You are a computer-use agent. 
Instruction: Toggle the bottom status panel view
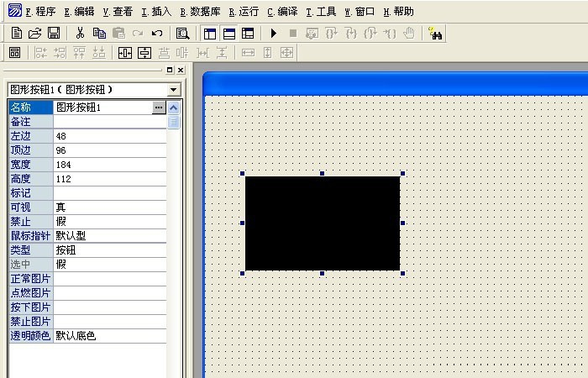point(228,34)
